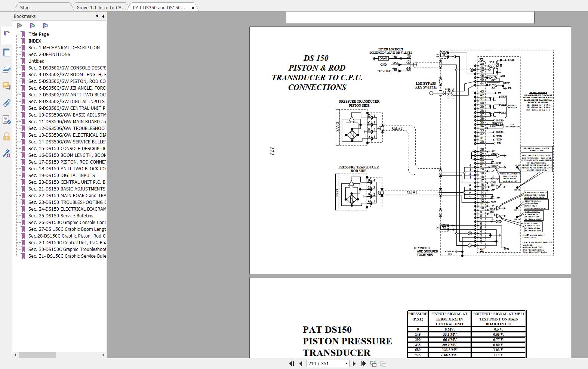
Task: Open the Bookmarks pane sidebar icon
Action: pyautogui.click(x=6, y=35)
